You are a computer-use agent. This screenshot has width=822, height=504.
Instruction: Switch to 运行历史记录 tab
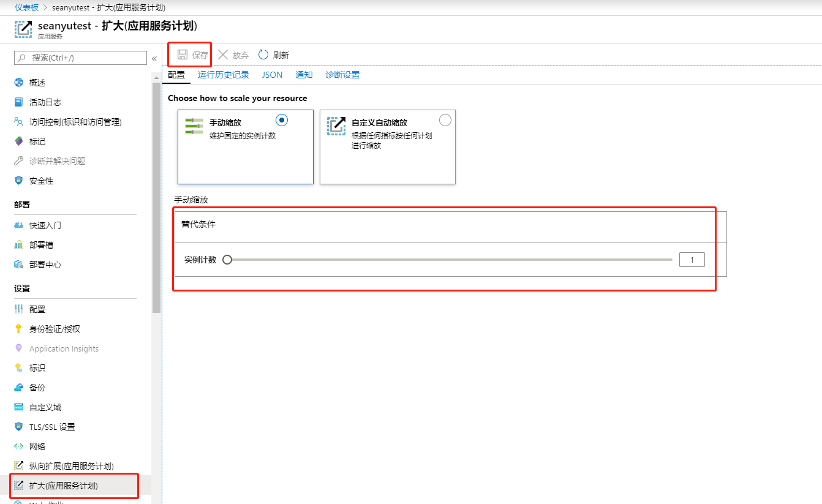coord(224,75)
